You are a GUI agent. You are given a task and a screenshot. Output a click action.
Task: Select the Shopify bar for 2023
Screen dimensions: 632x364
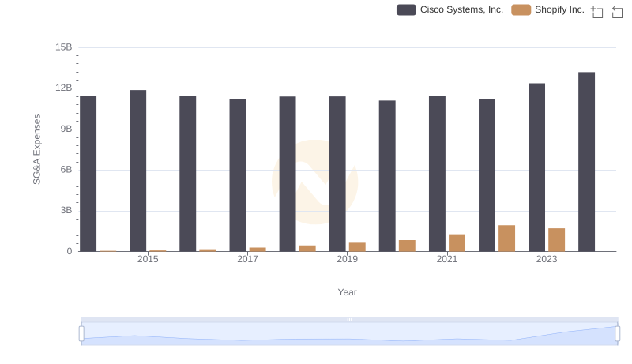[557, 240]
